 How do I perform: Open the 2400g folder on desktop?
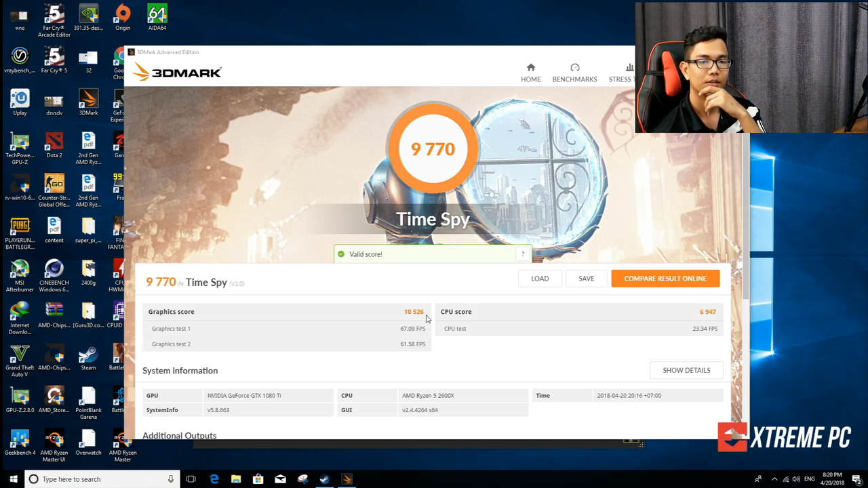[88, 272]
